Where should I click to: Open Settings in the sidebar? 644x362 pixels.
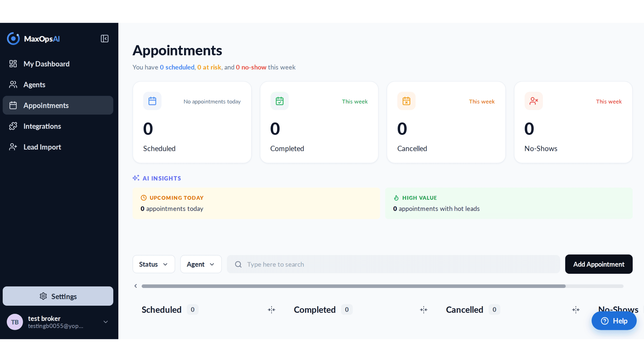(x=58, y=296)
